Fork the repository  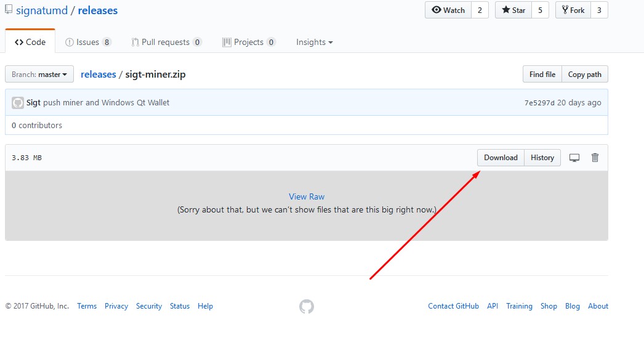(573, 10)
